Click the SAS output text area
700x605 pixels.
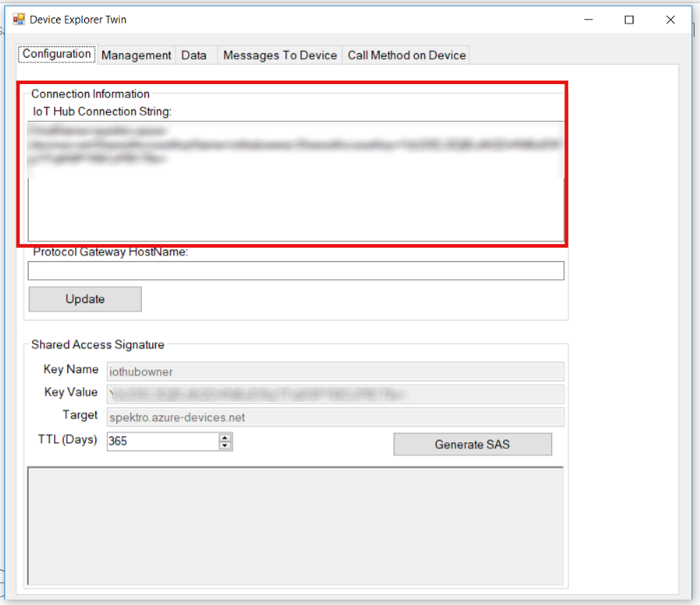coord(296,526)
